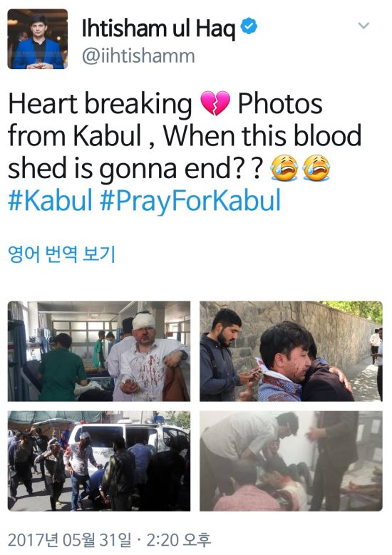Image resolution: width=392 pixels, height=555 pixels.
Task: Open hazy photo of injured people indoors
Action: [x=291, y=461]
